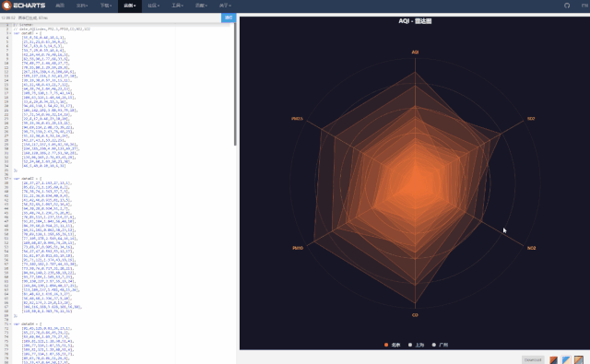Viewport: 590px width, 364px height.
Task: Open the 文档 documentation dropdown menu
Action: tap(82, 6)
